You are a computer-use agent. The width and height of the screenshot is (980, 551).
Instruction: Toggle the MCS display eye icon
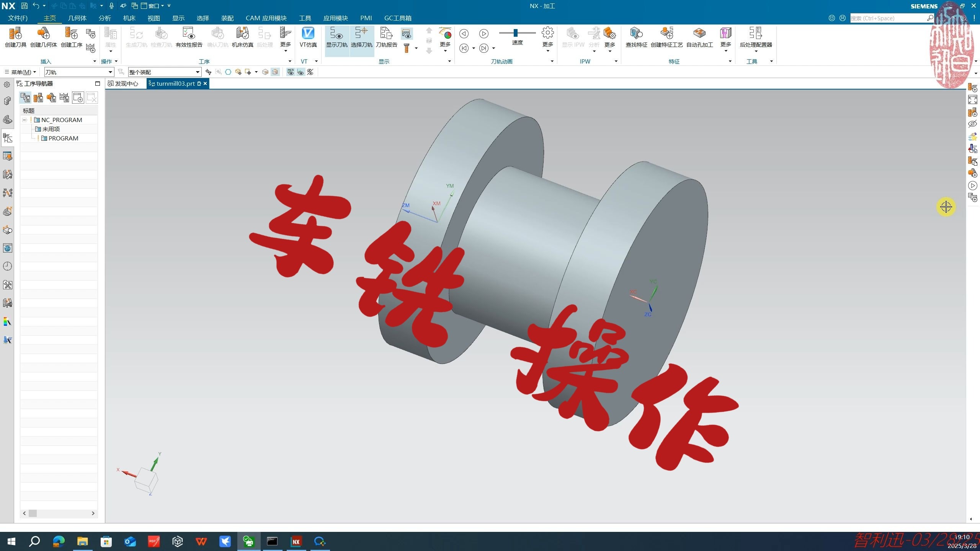(x=290, y=72)
